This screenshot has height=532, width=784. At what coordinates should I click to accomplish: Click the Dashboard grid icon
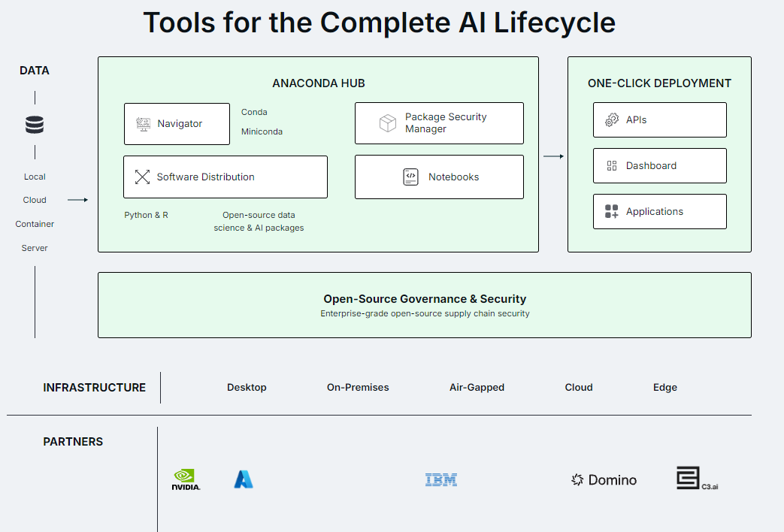612,166
